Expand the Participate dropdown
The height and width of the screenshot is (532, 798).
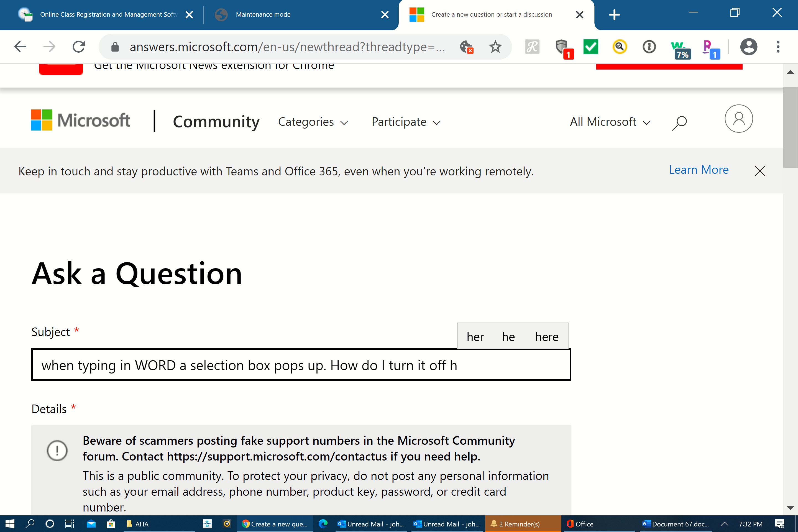(x=406, y=122)
